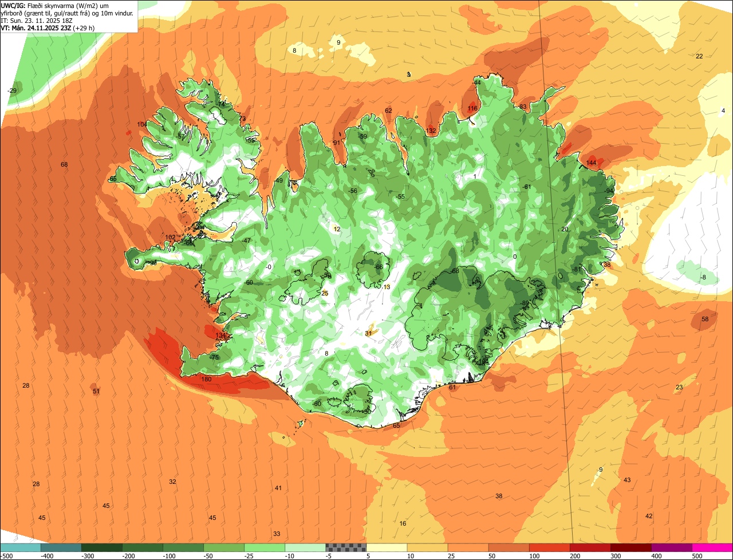Select the value -8 in the eastern green patch
Image resolution: width=733 pixels, height=560 pixels.
[703, 278]
